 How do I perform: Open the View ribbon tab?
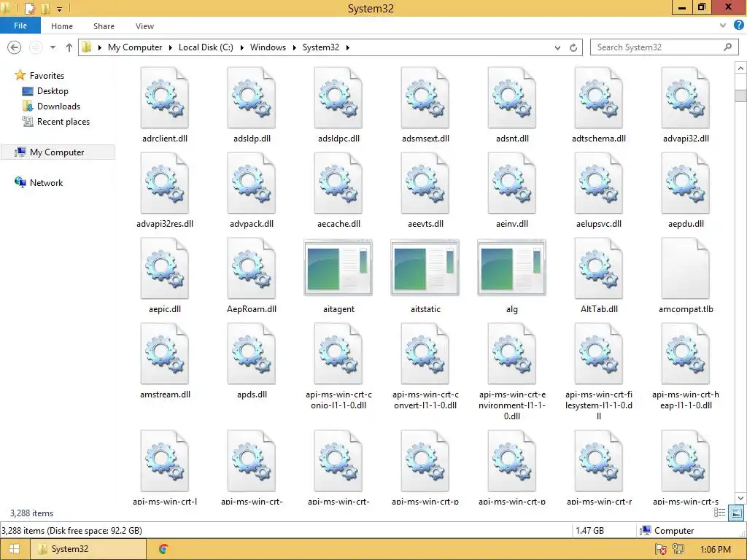point(144,26)
